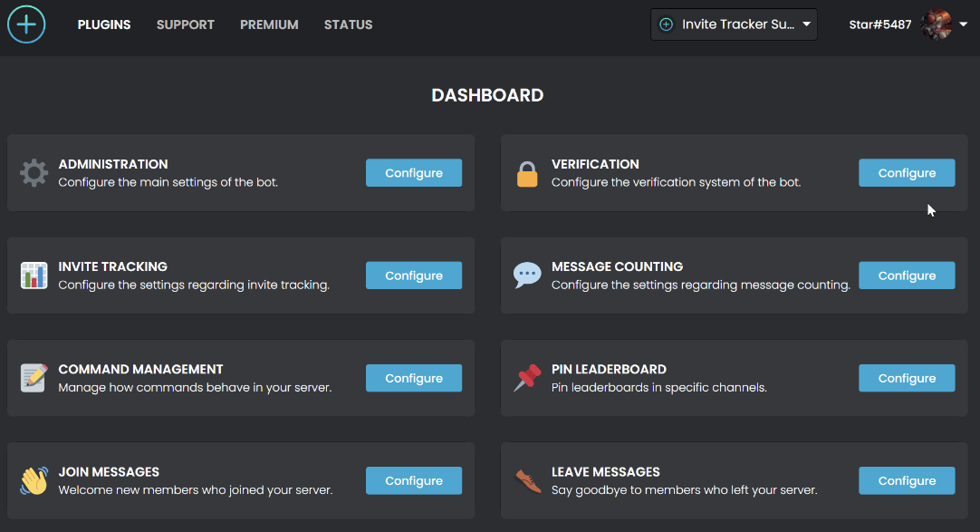Screen dimensions: 980x532
Task: Open the PREMIUM page
Action: tap(269, 24)
